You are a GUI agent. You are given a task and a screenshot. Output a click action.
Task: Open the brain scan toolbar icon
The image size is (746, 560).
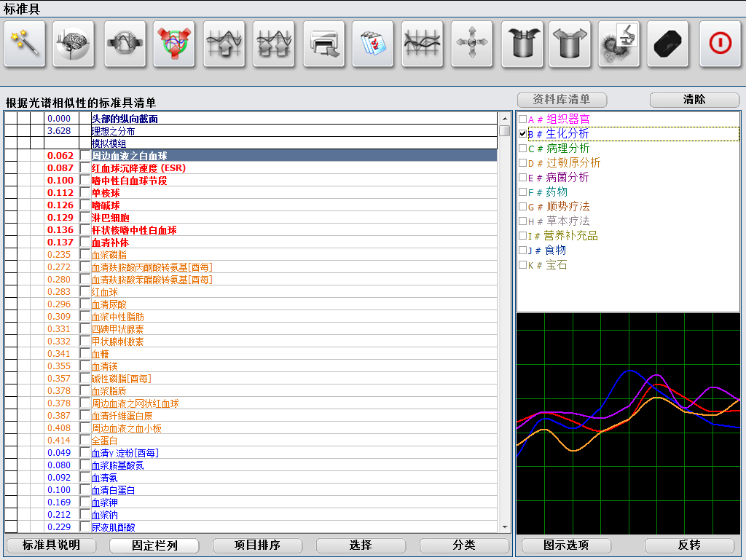click(74, 43)
